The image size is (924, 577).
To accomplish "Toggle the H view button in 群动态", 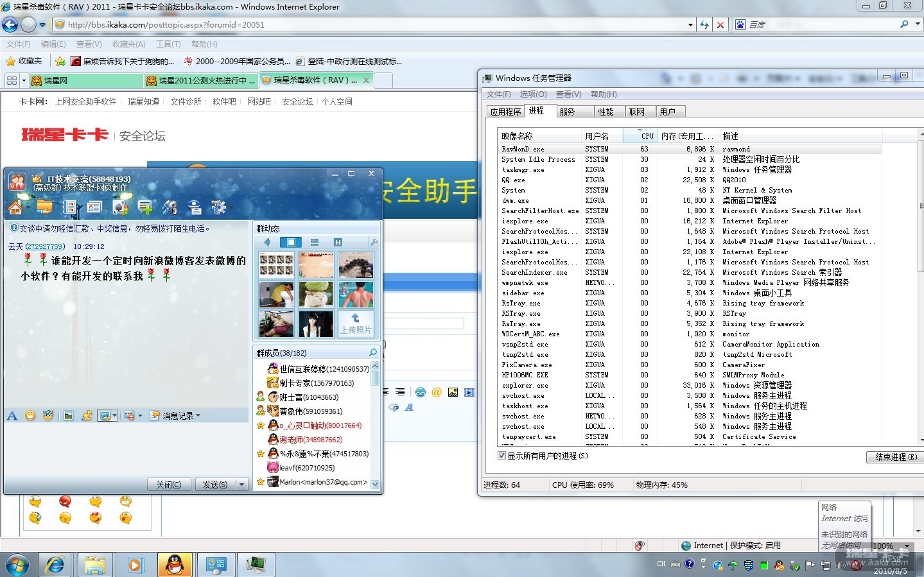I will 338,242.
